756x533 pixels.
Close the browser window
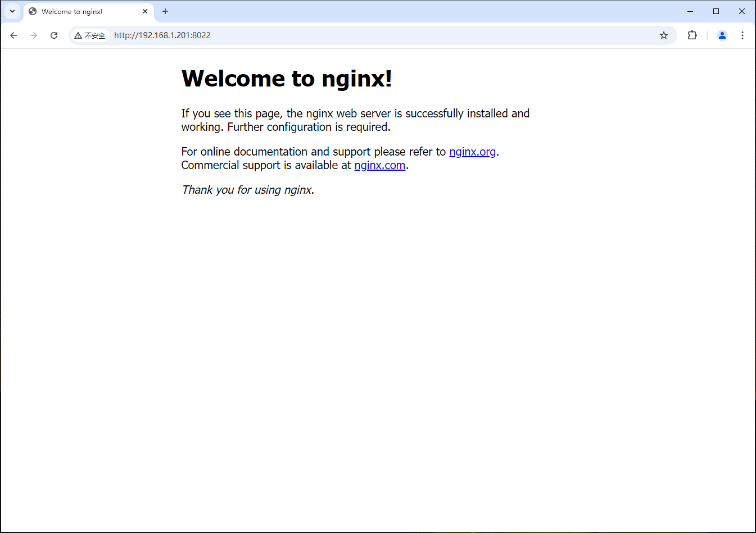pos(742,11)
